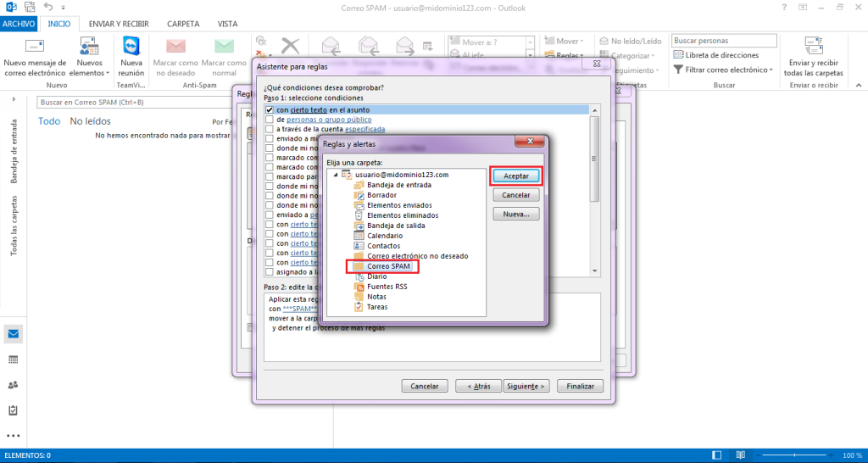Click Aceptar in Reglas y alertas dialog
Viewport: 868px width, 463px height.
(x=516, y=176)
